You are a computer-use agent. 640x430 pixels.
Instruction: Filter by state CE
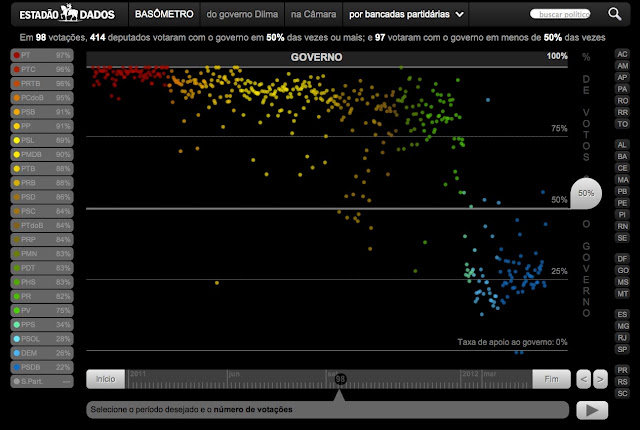pos(622,168)
